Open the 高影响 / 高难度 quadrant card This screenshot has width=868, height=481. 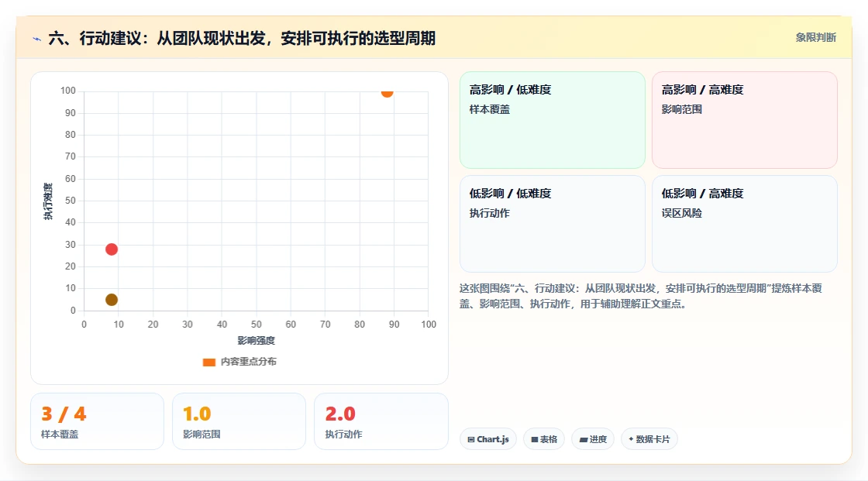click(x=745, y=119)
